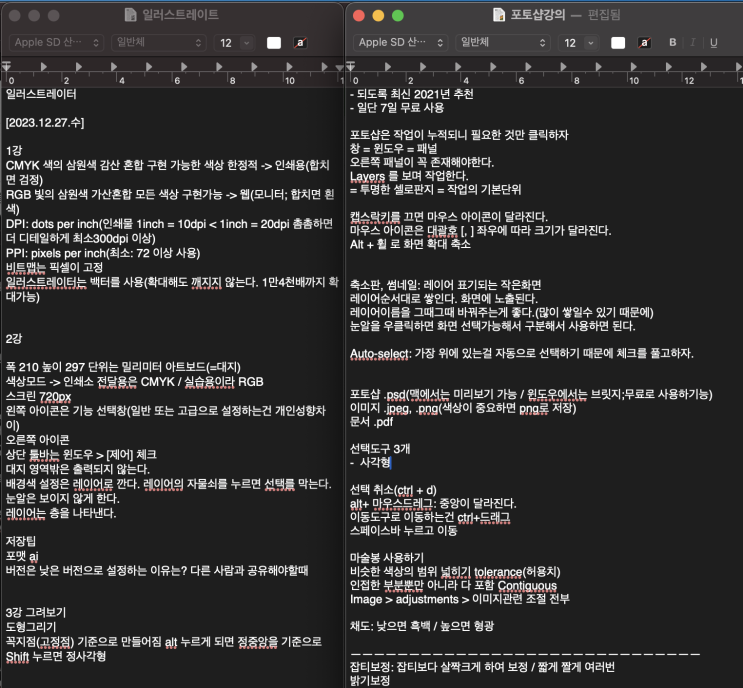The width and height of the screenshot is (743, 688).
Task: Click text background color icon in 포토샵강의 window
Action: click(x=644, y=43)
